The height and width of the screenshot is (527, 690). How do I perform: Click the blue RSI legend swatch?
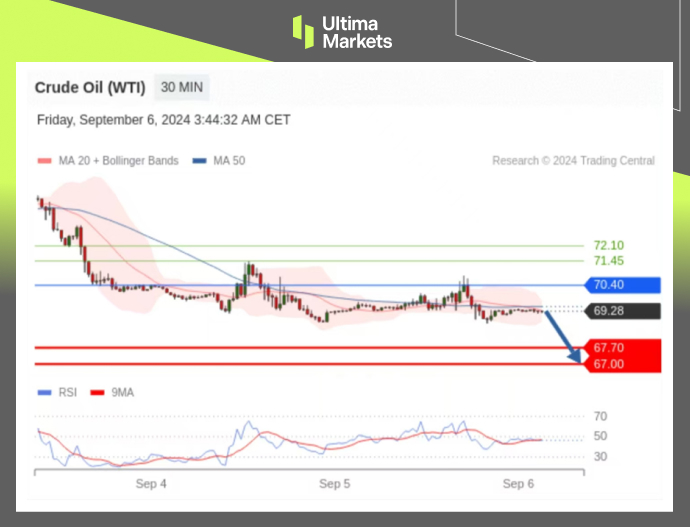44,392
